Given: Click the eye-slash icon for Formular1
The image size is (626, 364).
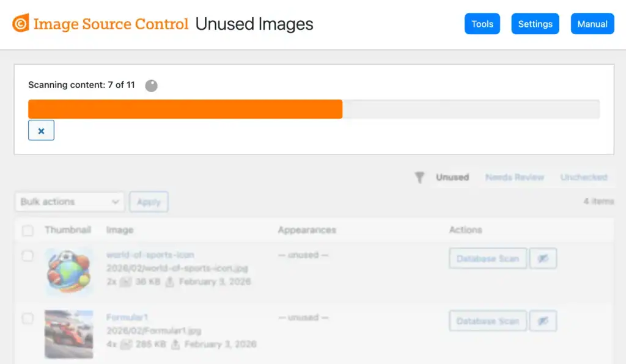Looking at the screenshot, I should click(543, 321).
